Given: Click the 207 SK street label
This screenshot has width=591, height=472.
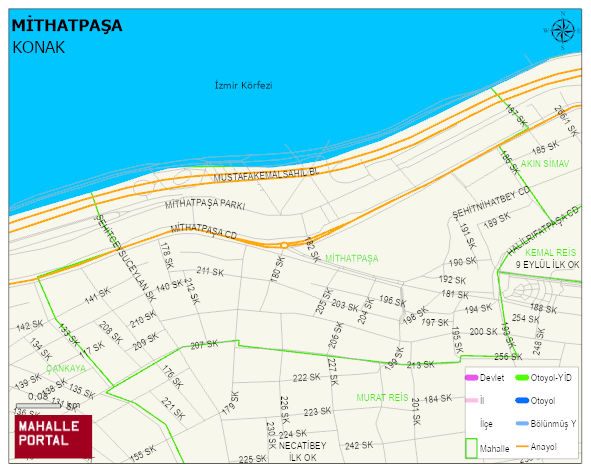Looking at the screenshot, I should [204, 344].
